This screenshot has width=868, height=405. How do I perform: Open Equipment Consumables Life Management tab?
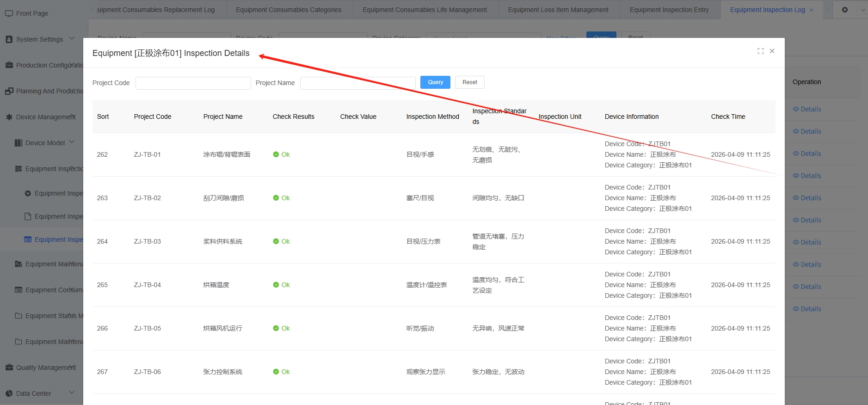(425, 10)
